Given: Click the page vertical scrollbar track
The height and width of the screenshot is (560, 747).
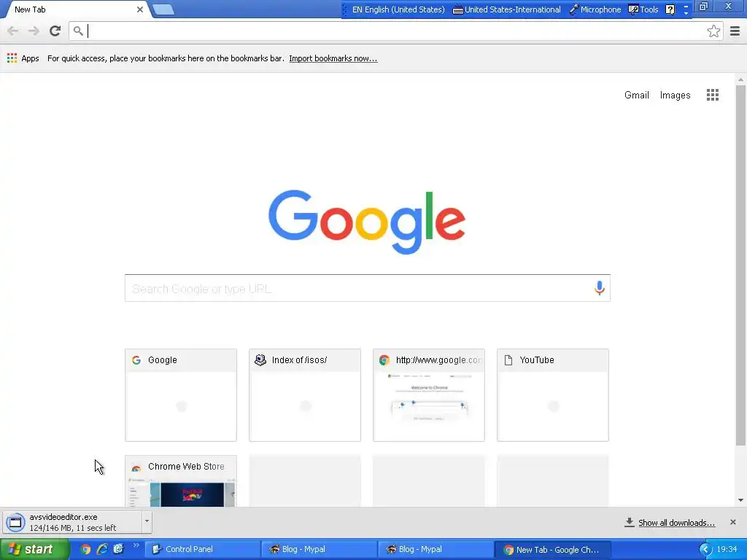Looking at the screenshot, I should coord(740,472).
